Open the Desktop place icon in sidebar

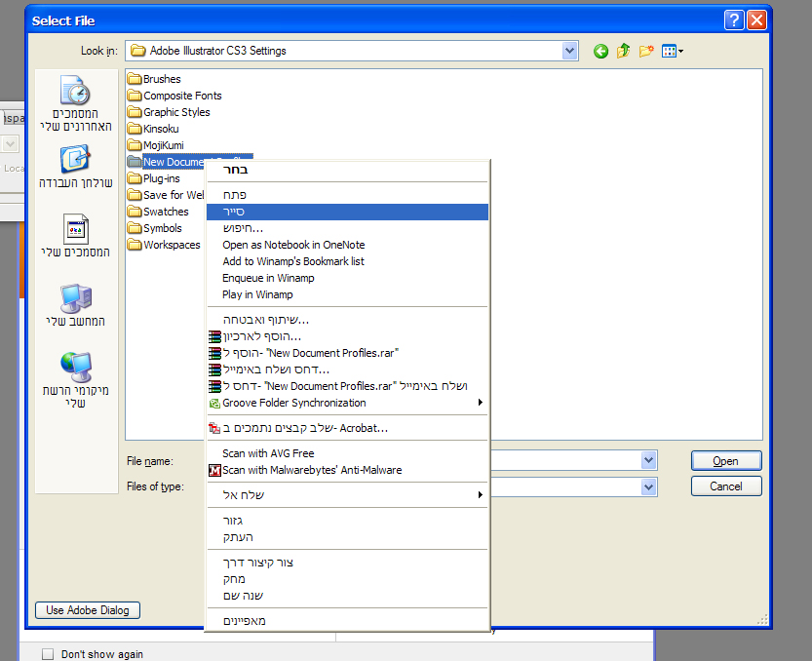tap(76, 160)
